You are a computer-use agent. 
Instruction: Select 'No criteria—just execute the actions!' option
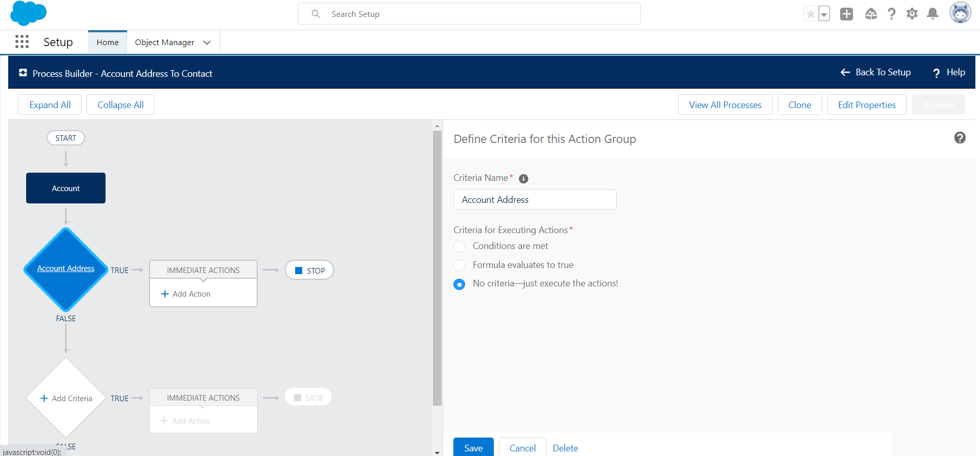click(460, 284)
